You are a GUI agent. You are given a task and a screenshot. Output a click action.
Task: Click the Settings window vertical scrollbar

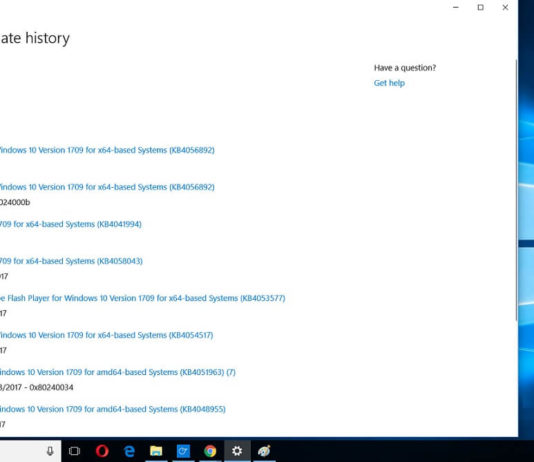coord(516,190)
